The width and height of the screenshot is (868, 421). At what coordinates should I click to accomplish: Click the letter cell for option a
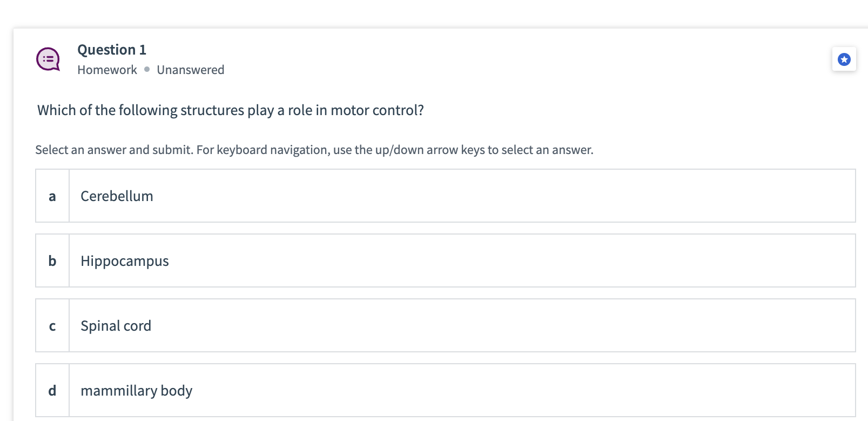click(x=52, y=196)
